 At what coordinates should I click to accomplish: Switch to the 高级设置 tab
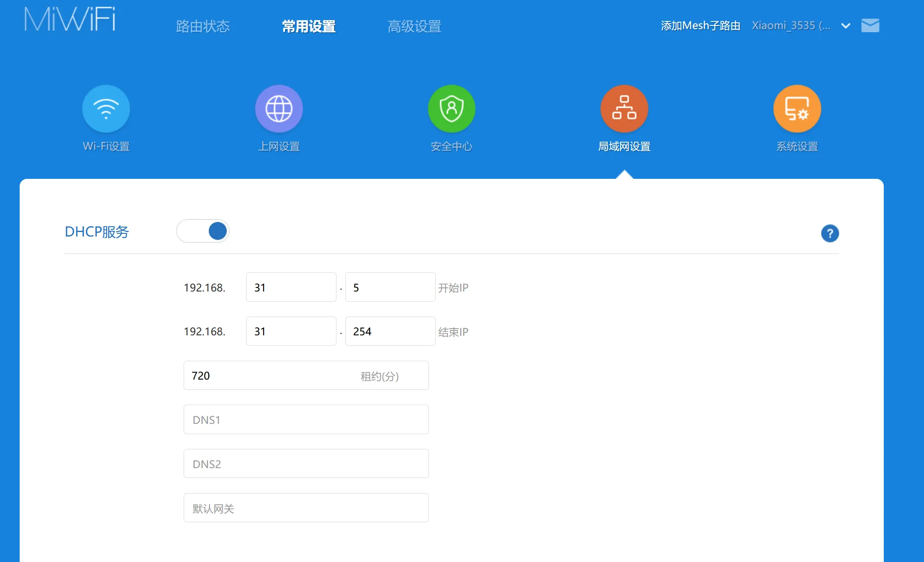[x=415, y=26]
